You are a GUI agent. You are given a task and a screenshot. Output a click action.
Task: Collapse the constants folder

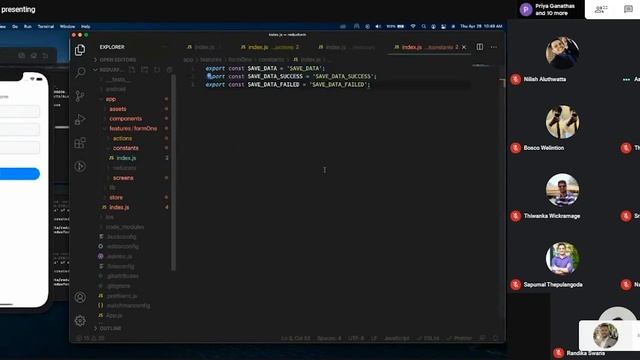click(126, 148)
